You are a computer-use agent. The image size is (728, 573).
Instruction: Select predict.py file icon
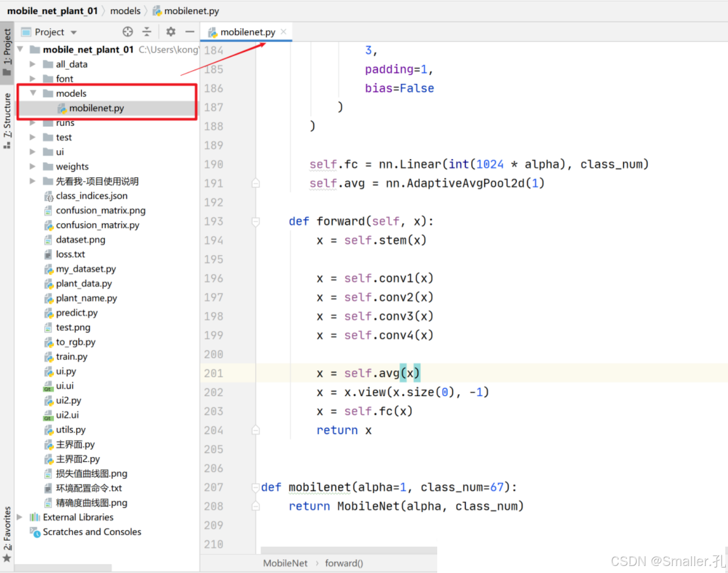49,313
